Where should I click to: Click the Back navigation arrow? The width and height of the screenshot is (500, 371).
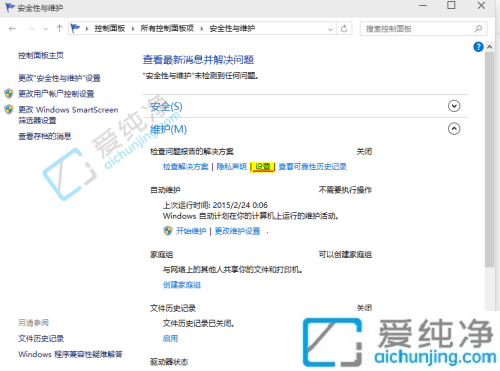coord(12,29)
